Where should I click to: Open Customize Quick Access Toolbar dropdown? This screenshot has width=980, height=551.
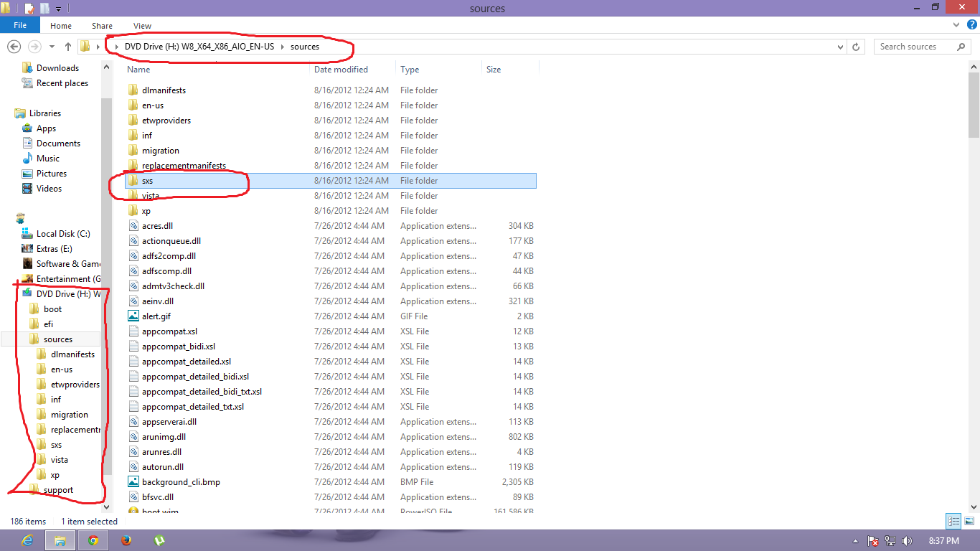click(58, 9)
